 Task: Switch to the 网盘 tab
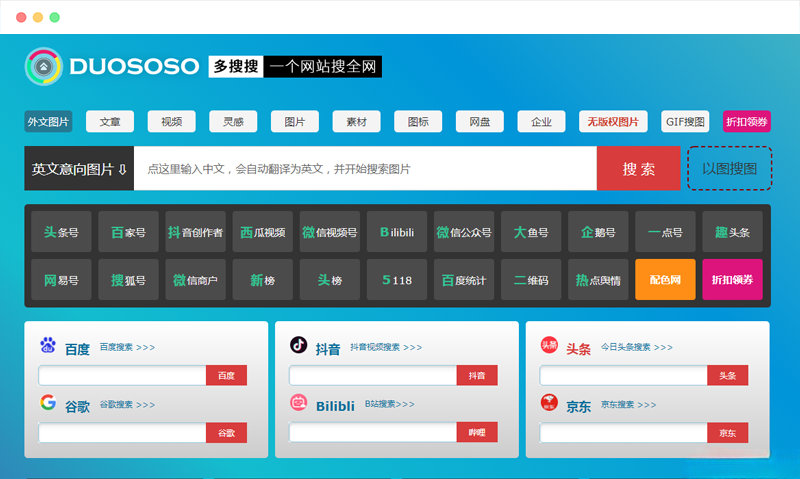[480, 121]
